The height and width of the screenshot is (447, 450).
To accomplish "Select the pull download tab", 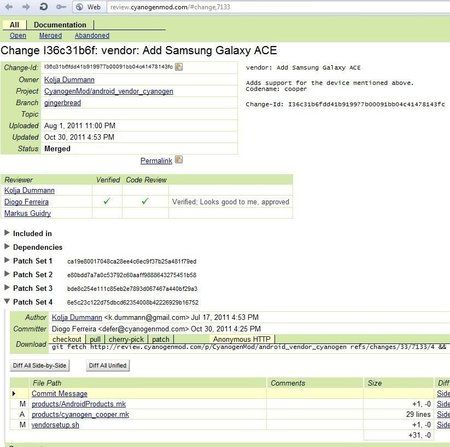I will pos(95,339).
